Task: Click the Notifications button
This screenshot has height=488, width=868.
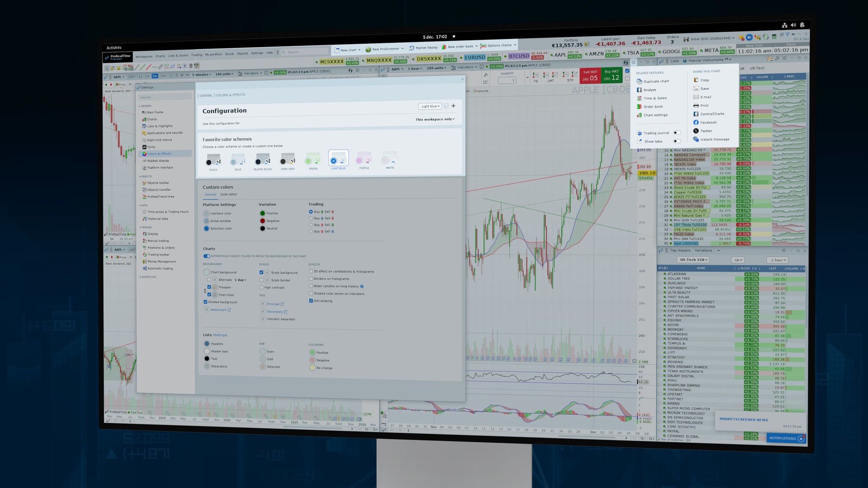Action: coord(786,438)
